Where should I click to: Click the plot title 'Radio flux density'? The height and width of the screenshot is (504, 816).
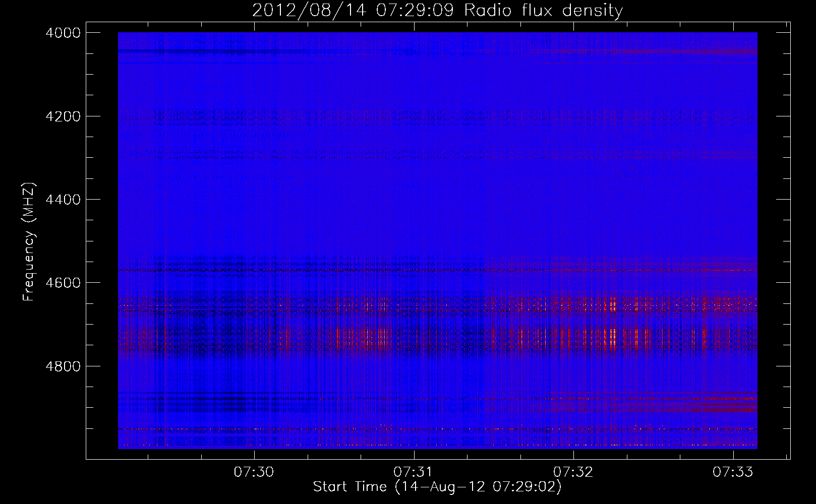click(543, 10)
